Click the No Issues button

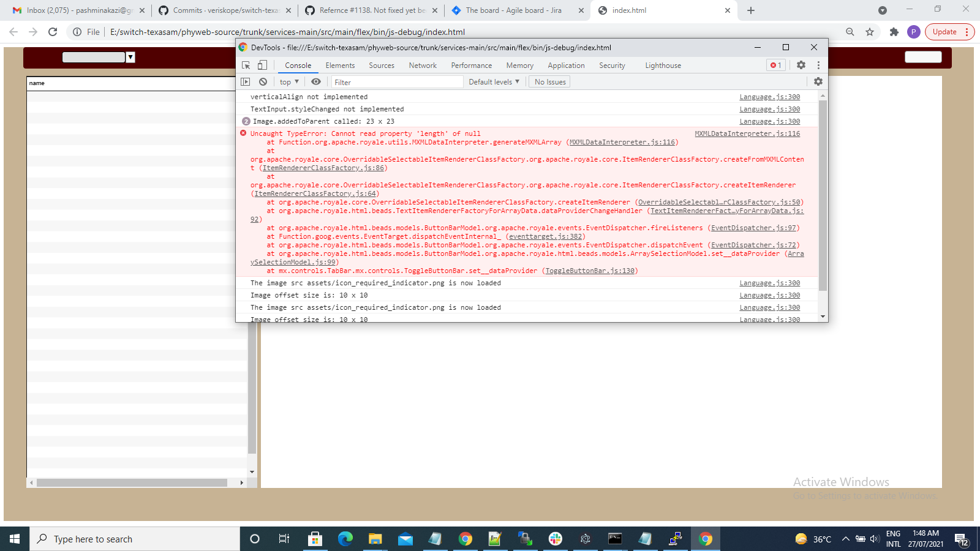click(549, 81)
